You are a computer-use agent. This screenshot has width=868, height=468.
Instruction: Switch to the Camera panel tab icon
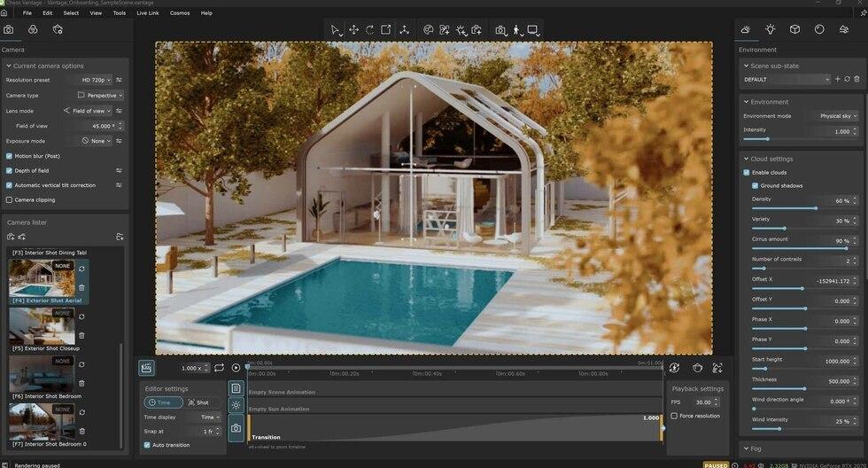coord(8,29)
